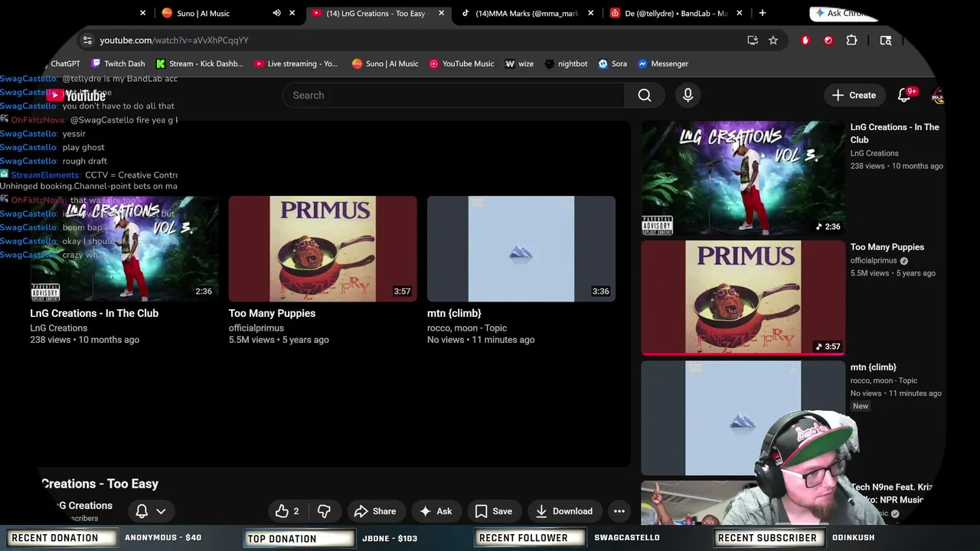Click video title Creations - Too Easy
980x551 pixels.
[100, 484]
